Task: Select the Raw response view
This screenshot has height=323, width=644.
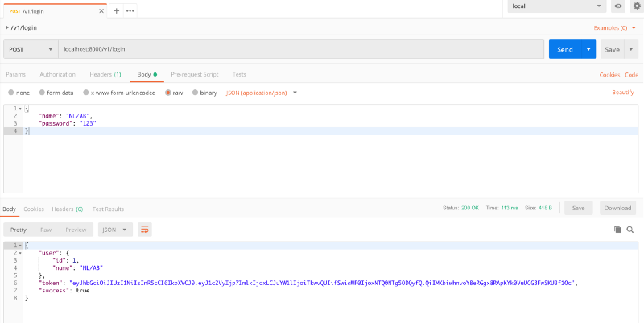Action: click(46, 230)
